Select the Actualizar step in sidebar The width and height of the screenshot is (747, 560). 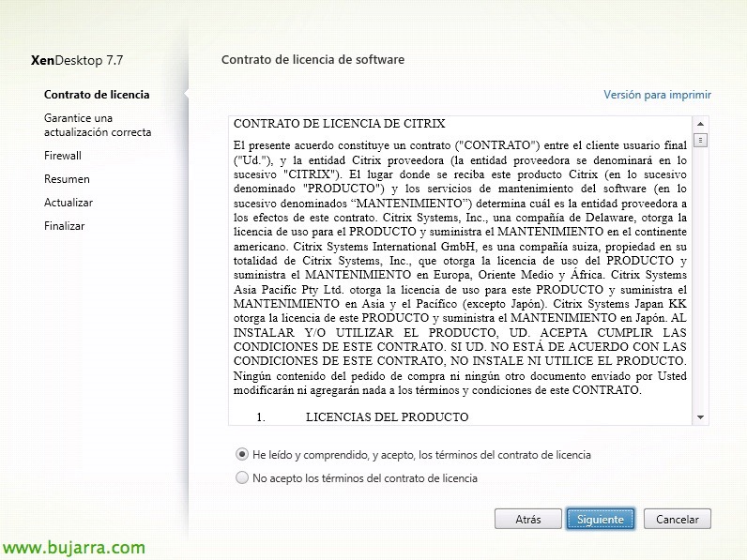tap(69, 203)
